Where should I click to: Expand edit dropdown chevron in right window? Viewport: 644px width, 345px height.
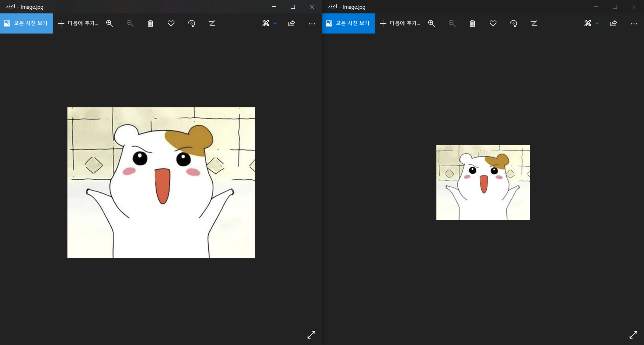[597, 23]
